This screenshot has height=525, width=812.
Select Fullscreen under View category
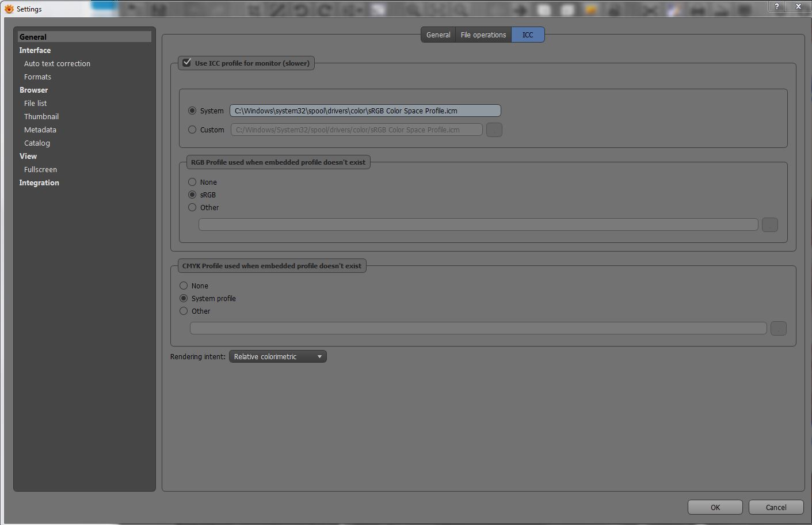pyautogui.click(x=40, y=170)
